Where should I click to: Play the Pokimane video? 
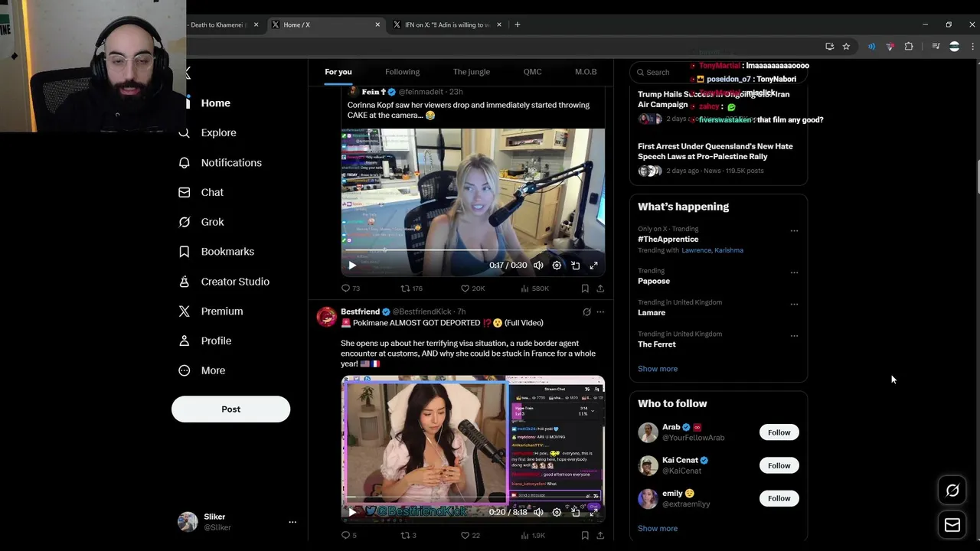pyautogui.click(x=352, y=512)
